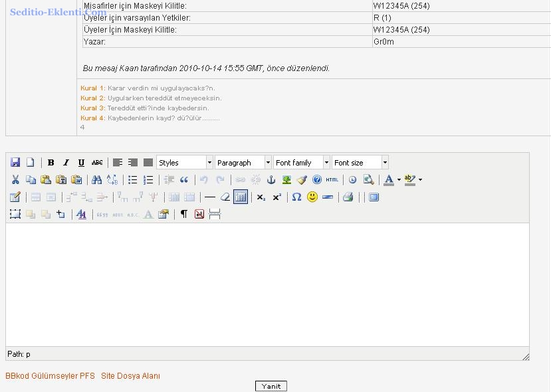Insert a special character with the Omega icon

click(296, 197)
